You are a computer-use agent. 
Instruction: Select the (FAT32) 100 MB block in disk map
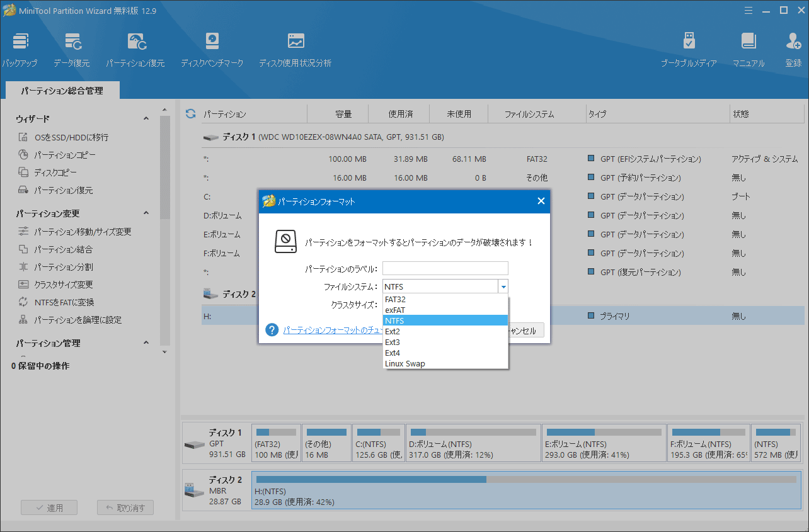[x=275, y=443]
